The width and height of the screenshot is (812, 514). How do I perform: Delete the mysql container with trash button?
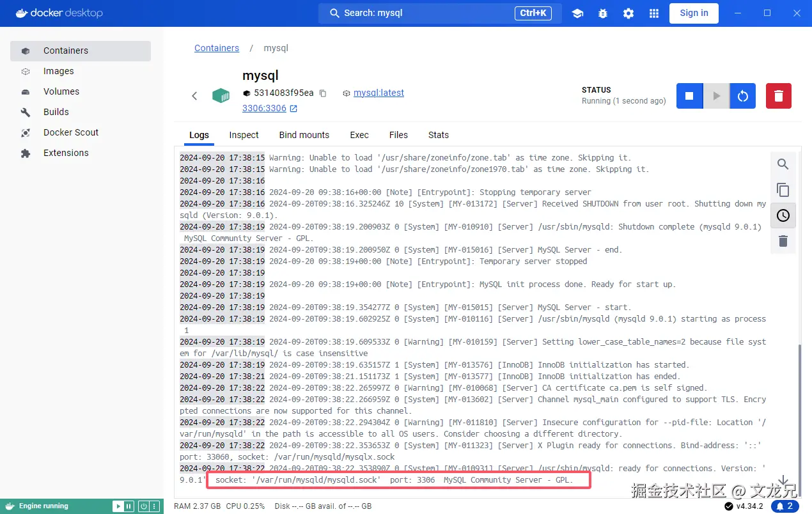point(779,96)
